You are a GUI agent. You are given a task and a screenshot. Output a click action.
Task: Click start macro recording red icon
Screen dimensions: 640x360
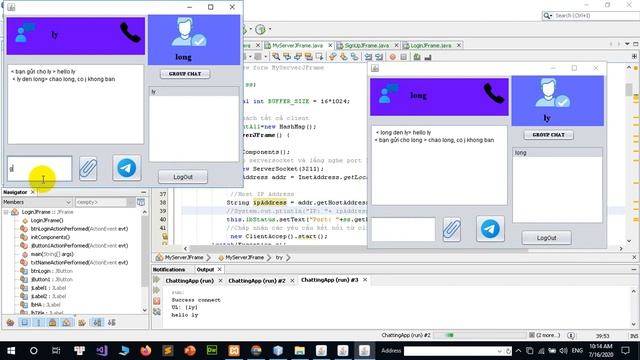pos(392,57)
